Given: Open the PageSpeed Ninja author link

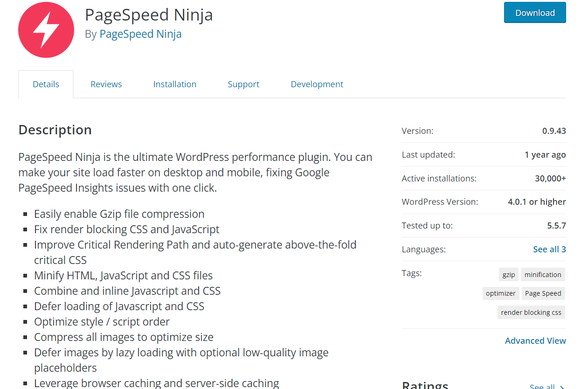Looking at the screenshot, I should pyautogui.click(x=140, y=34).
